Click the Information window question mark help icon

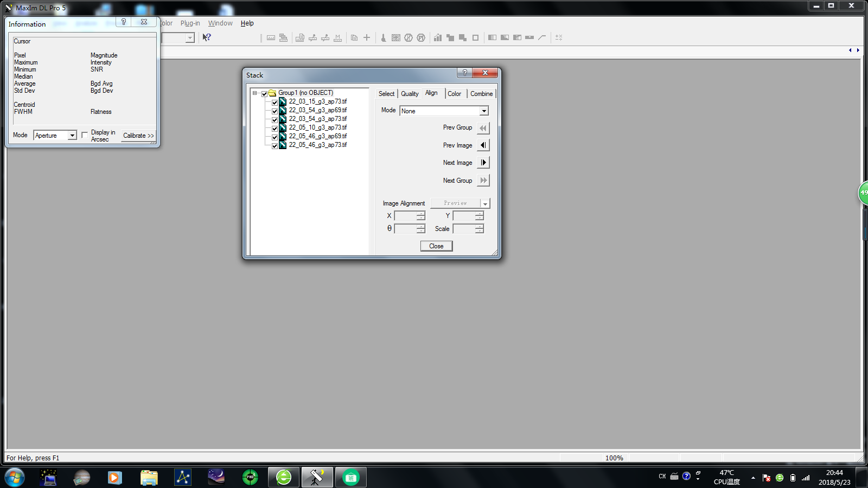click(x=124, y=22)
